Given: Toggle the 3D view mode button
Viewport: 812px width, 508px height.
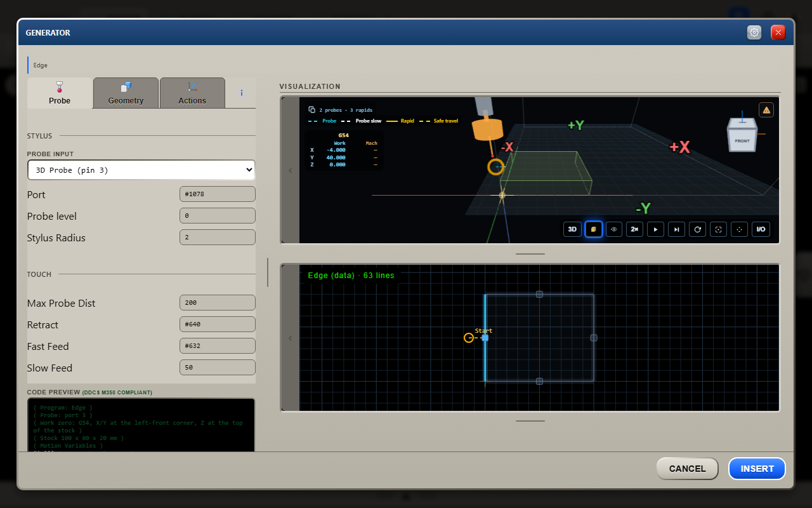Looking at the screenshot, I should click(572, 229).
